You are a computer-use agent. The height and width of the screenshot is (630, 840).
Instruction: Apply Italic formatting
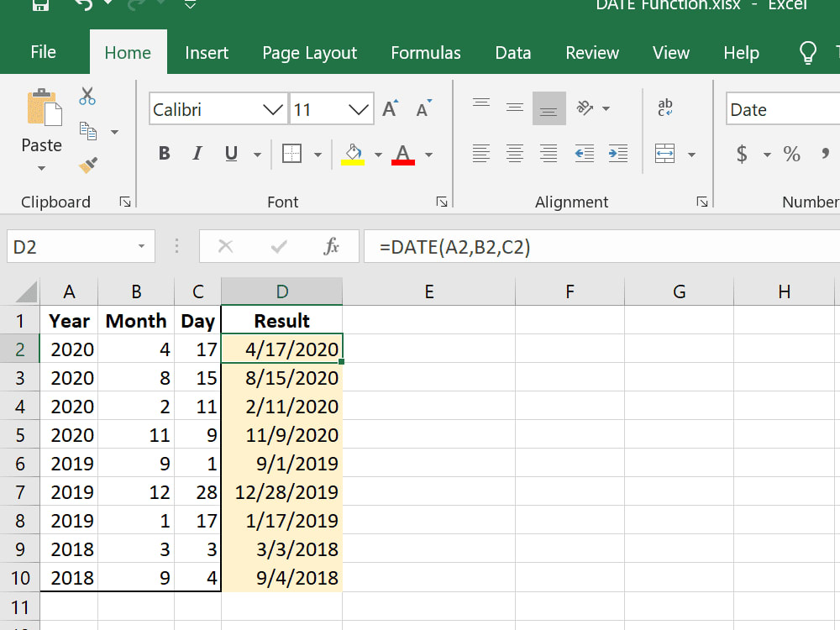point(197,154)
